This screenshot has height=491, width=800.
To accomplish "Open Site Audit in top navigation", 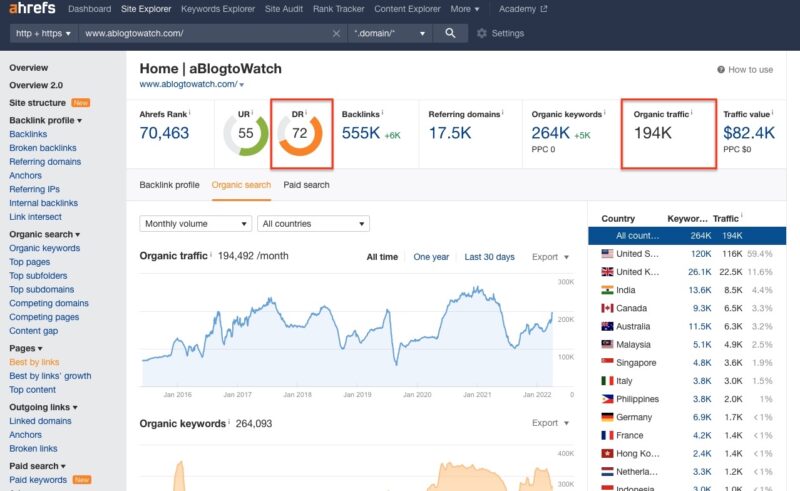I will [x=284, y=9].
